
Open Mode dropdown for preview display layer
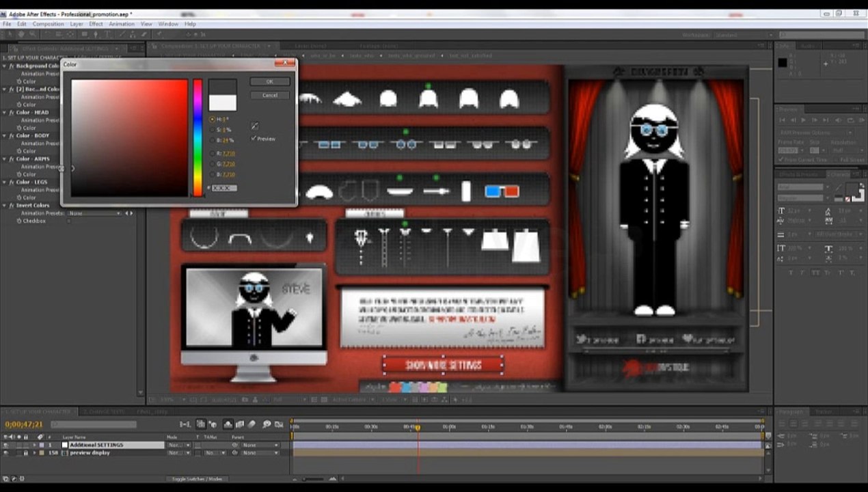click(179, 452)
